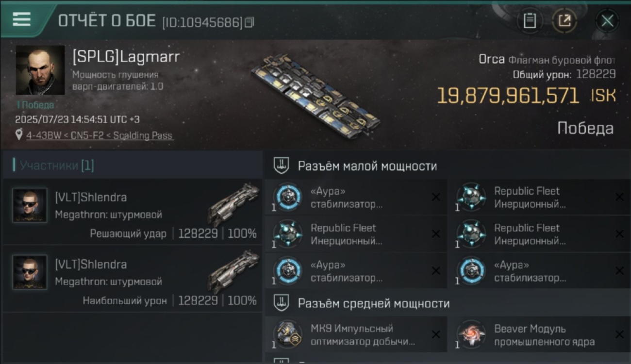The image size is (631, 364).
Task: Close the battle report window
Action: coord(607,21)
